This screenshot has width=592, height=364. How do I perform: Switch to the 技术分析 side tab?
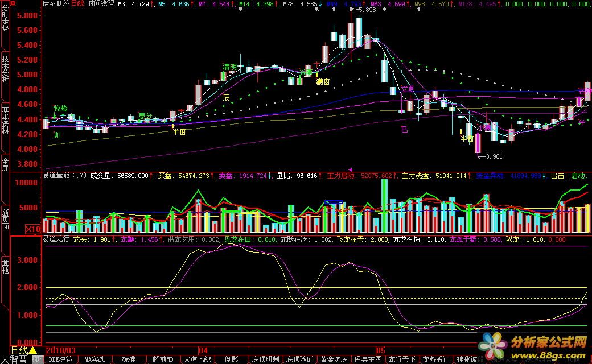pos(5,69)
